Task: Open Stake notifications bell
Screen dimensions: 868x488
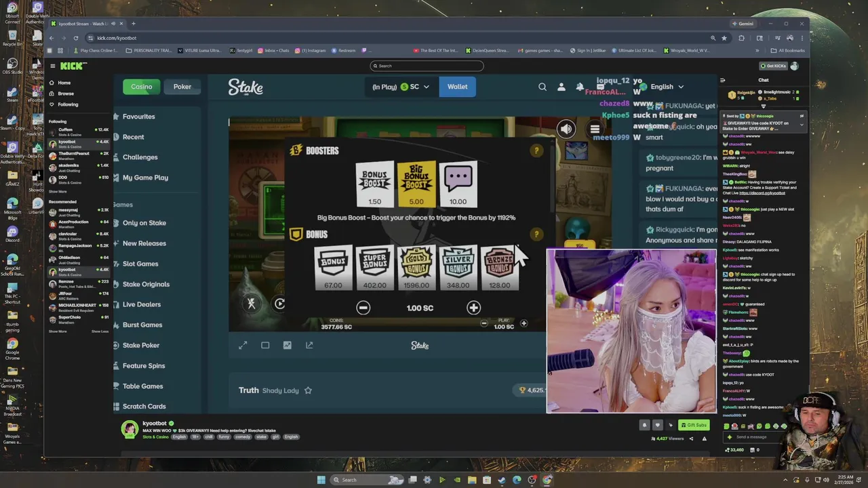Action: click(580, 87)
